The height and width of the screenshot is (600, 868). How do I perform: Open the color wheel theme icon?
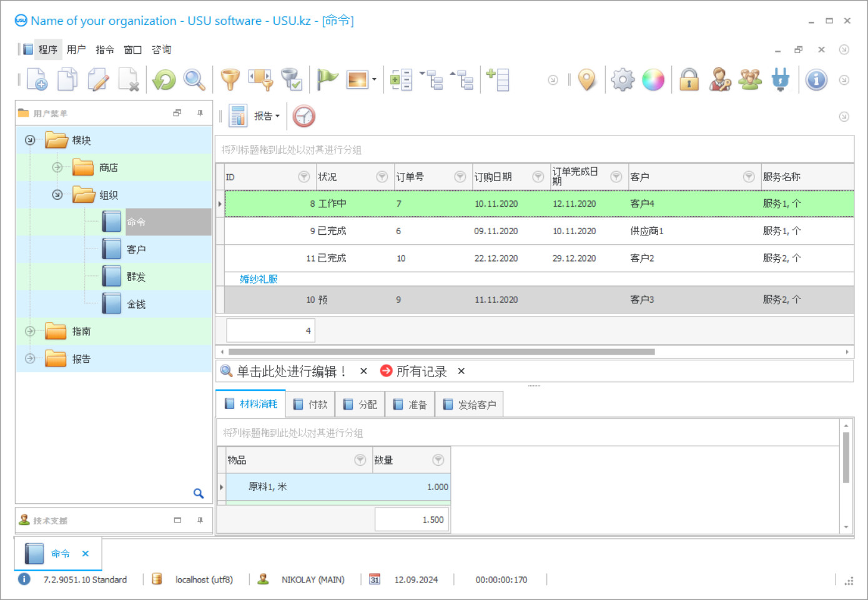(x=653, y=80)
